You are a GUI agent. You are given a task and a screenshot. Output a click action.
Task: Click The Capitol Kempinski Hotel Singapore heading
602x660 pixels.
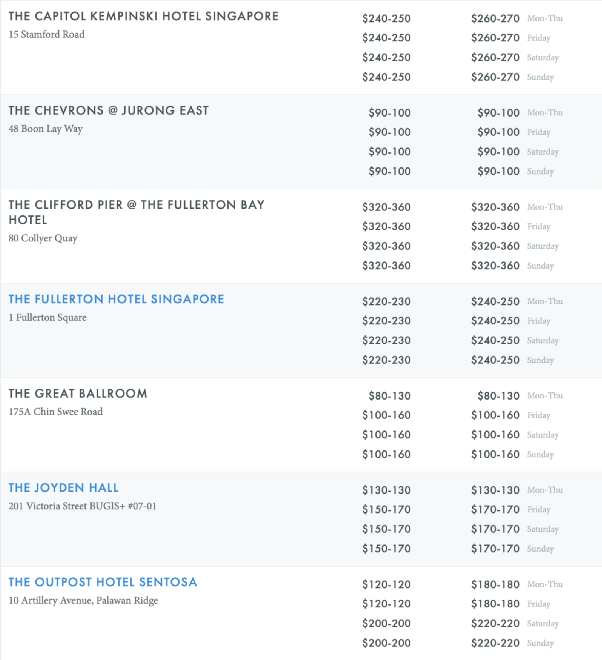[143, 17]
